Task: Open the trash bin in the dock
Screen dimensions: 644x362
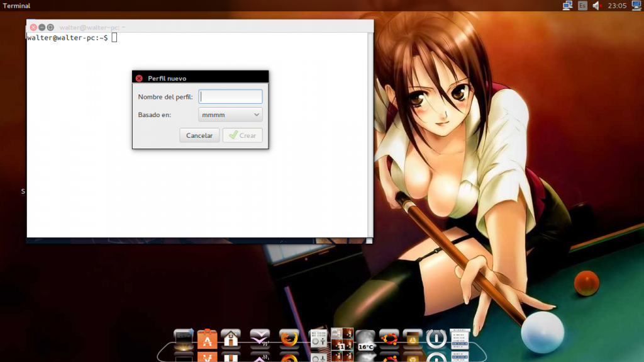Action: pos(413,339)
